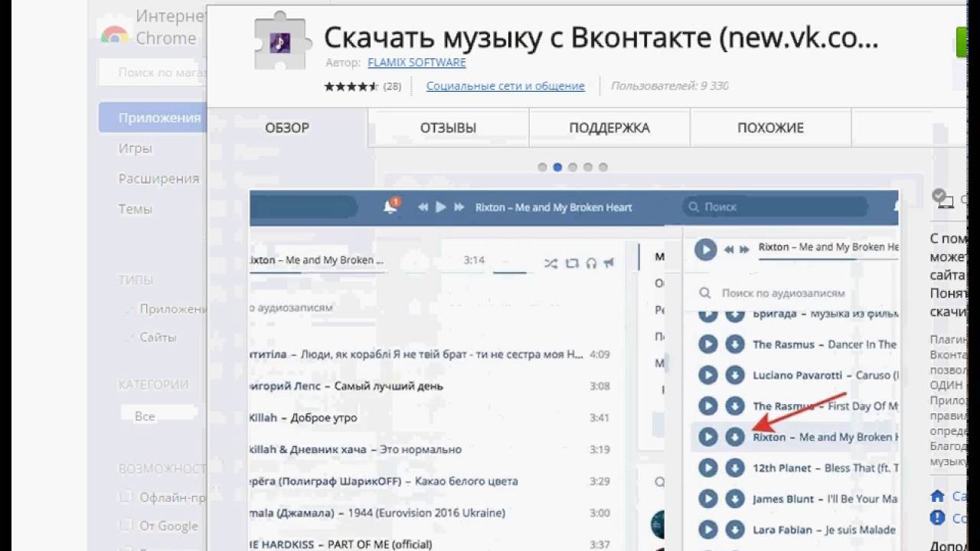Open Социальные сети и общение category link
This screenshot has width=980, height=551.
point(505,86)
